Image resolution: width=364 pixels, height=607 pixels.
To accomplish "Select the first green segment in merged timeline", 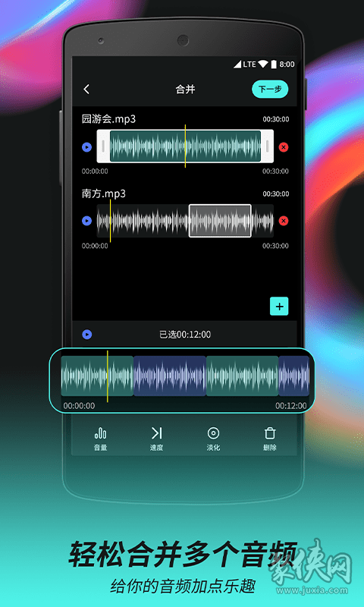I will (97, 376).
